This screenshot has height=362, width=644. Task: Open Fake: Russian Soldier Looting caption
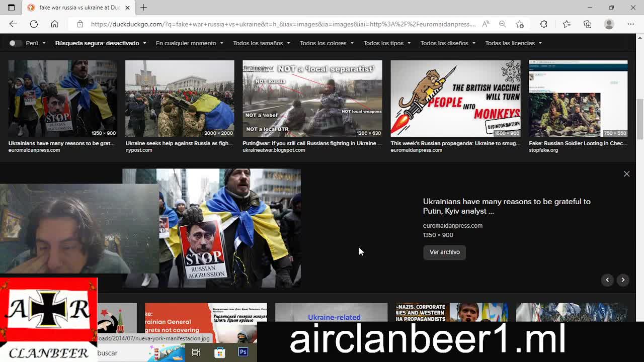coord(578,143)
